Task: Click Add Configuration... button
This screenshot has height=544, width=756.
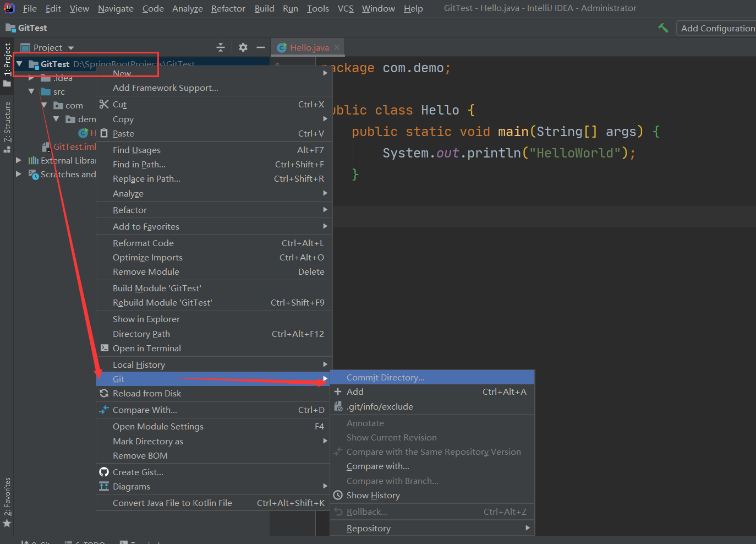Action: (717, 28)
